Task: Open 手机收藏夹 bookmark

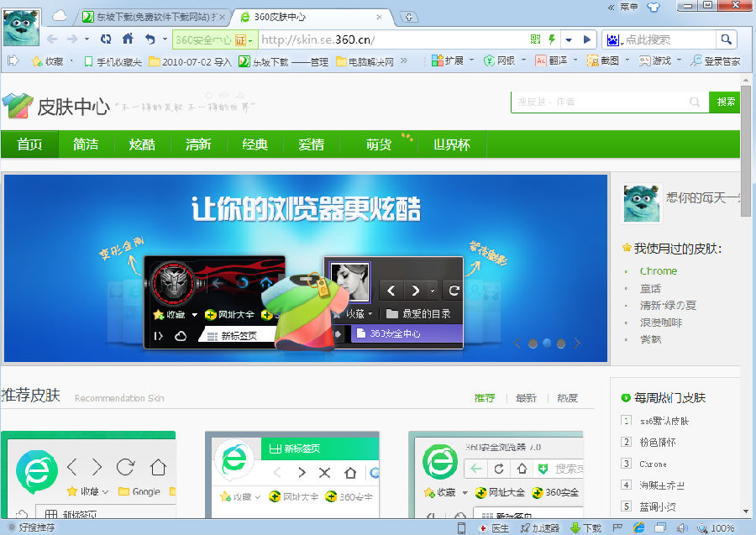Action: pyautogui.click(x=113, y=61)
